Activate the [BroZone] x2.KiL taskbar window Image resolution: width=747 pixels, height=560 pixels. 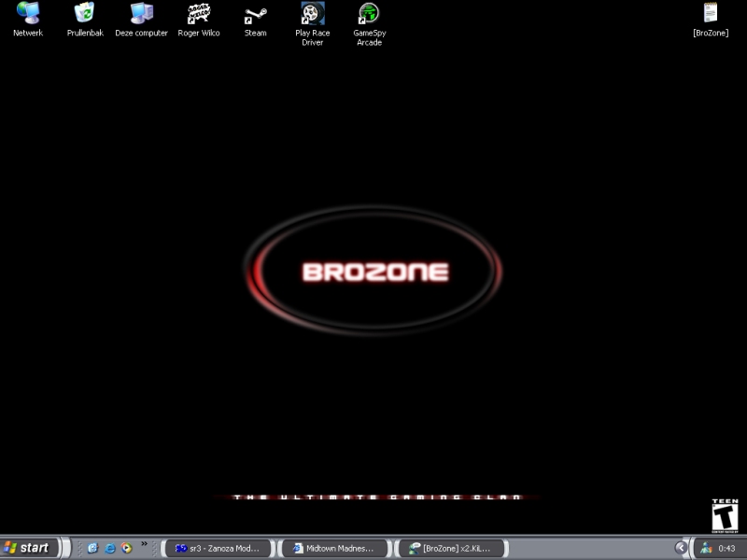[x=451, y=548]
